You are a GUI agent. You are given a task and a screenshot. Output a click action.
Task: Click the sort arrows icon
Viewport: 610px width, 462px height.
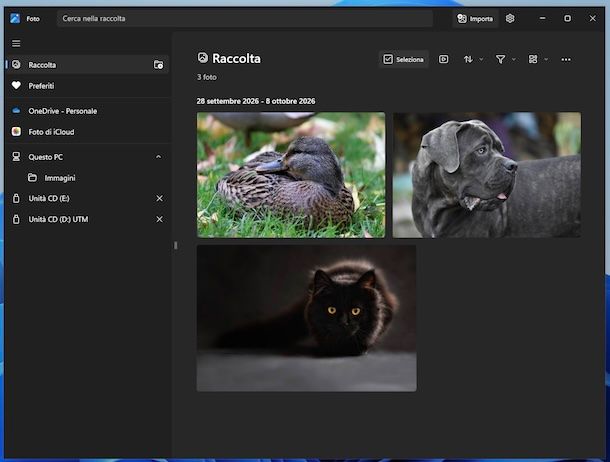[x=468, y=59]
